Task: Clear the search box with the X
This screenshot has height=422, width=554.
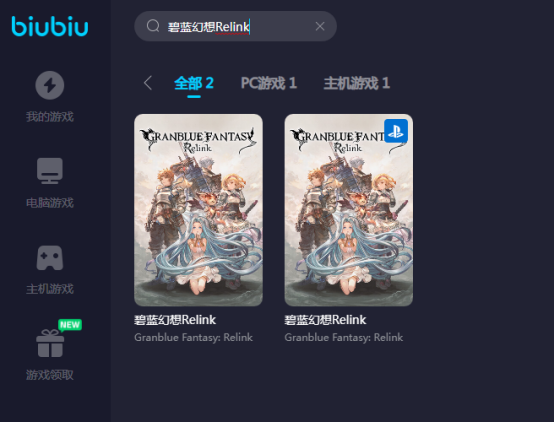Action: pos(320,26)
